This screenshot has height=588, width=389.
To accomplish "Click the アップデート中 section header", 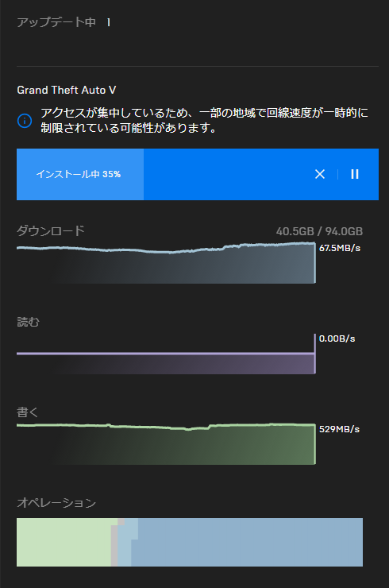I will (x=56, y=22).
